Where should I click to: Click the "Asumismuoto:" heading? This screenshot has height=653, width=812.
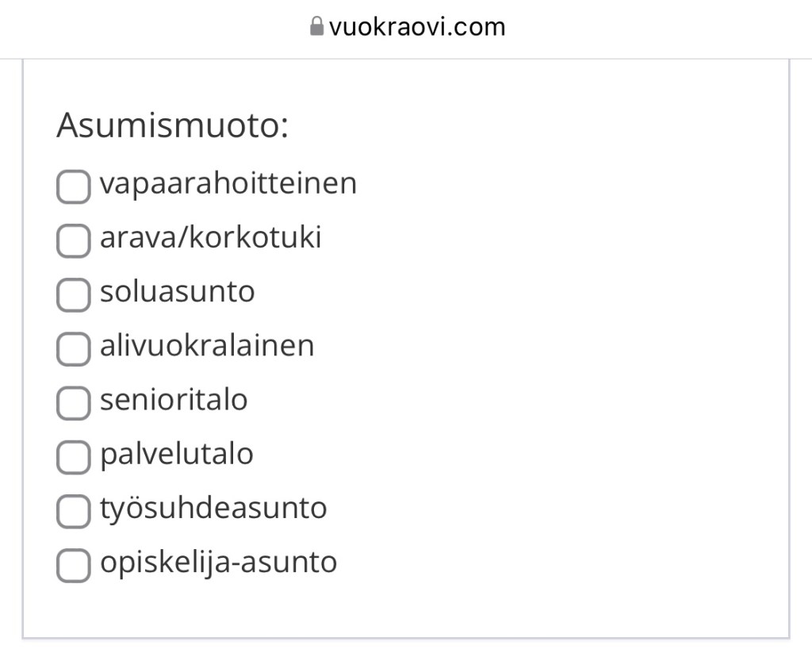[x=172, y=126]
